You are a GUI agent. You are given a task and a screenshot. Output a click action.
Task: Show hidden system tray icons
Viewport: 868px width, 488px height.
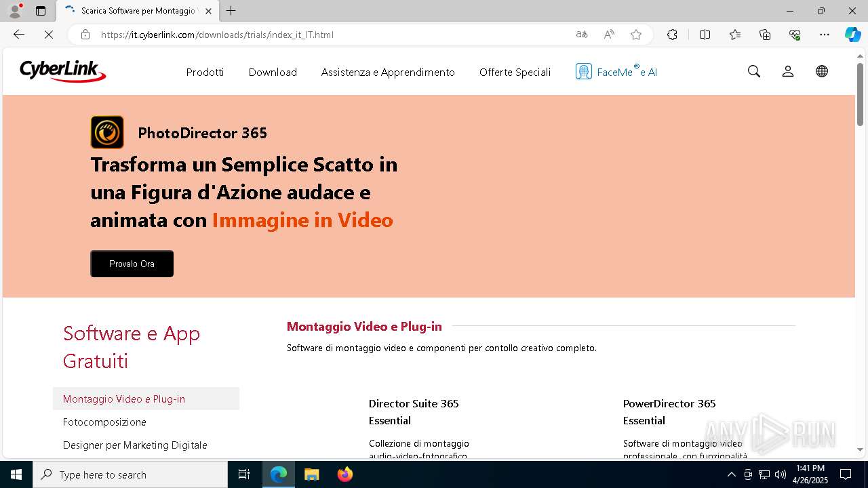pyautogui.click(x=731, y=474)
